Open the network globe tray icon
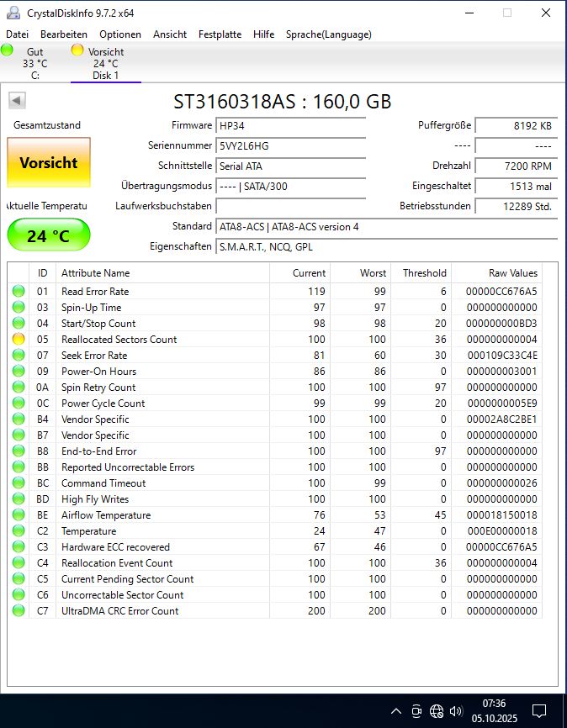This screenshot has width=567, height=728. pos(437,711)
